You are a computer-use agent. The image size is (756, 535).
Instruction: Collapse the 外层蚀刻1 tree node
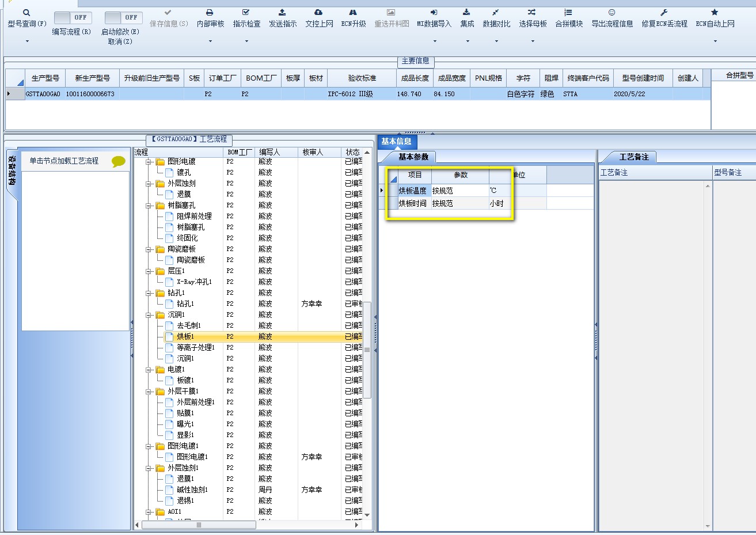coord(149,468)
